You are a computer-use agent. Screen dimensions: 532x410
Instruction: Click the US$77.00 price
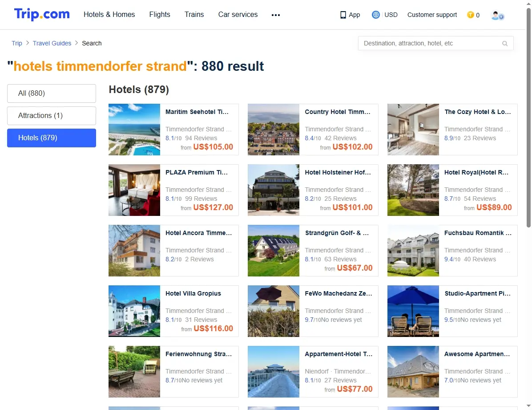pos(355,389)
